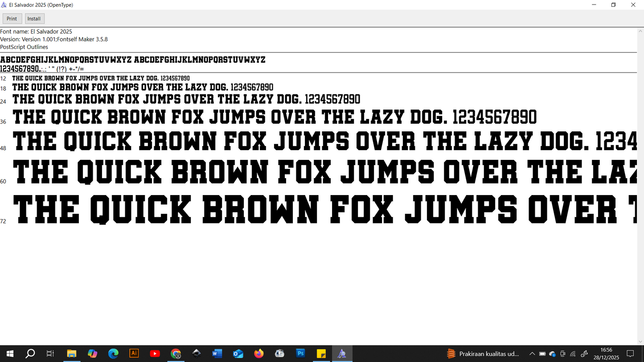Print the font preview
644x362 pixels.
pyautogui.click(x=12, y=18)
